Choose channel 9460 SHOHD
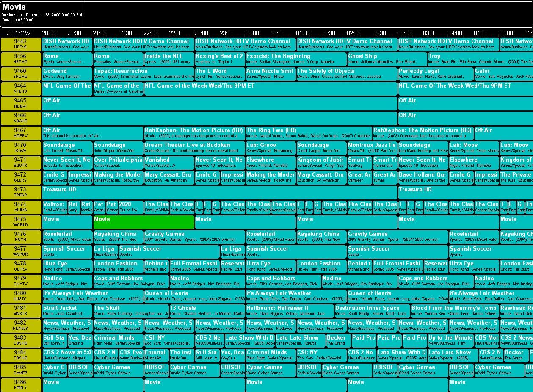533x392 pixels. coord(21,74)
